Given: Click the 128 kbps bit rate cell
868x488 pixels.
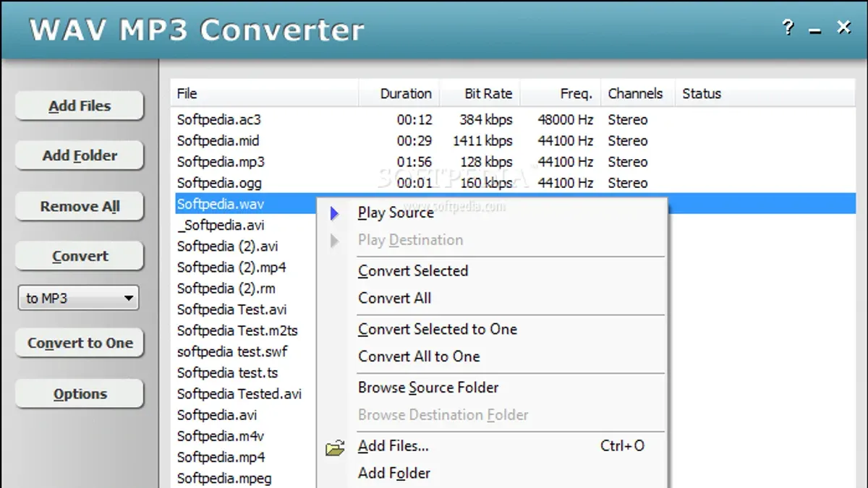Looking at the screenshot, I should (x=485, y=162).
